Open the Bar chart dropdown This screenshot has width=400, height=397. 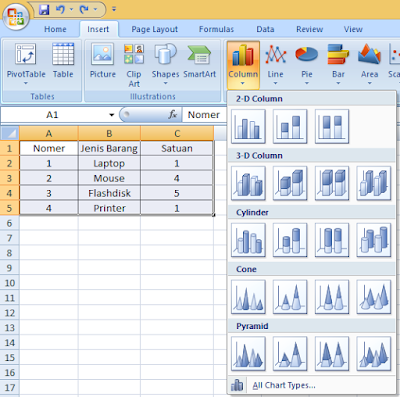338,64
